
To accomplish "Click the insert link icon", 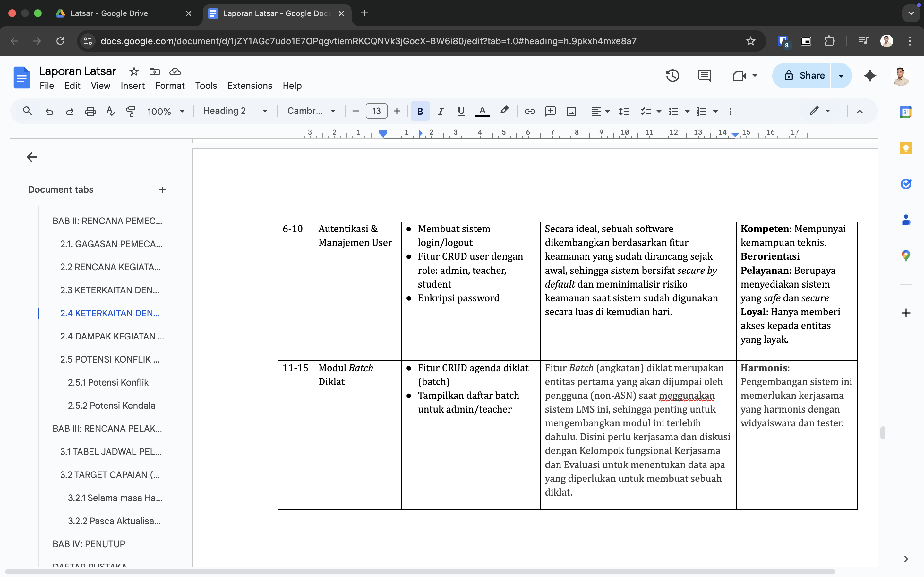I will click(530, 112).
